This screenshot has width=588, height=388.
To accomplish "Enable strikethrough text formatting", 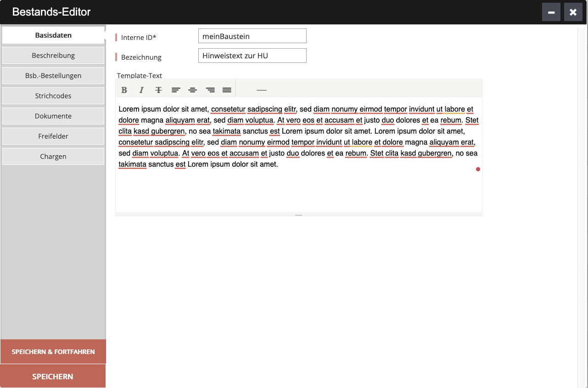I will pos(158,90).
